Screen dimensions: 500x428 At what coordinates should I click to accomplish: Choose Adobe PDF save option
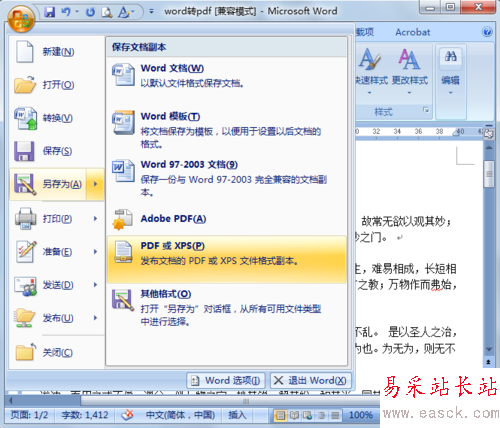click(x=227, y=219)
